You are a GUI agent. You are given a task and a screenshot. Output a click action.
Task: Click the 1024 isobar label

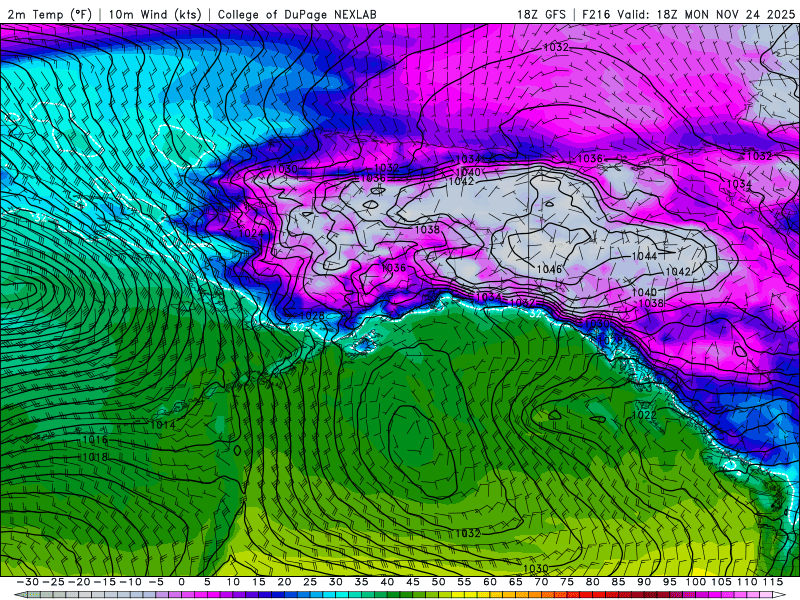click(251, 233)
